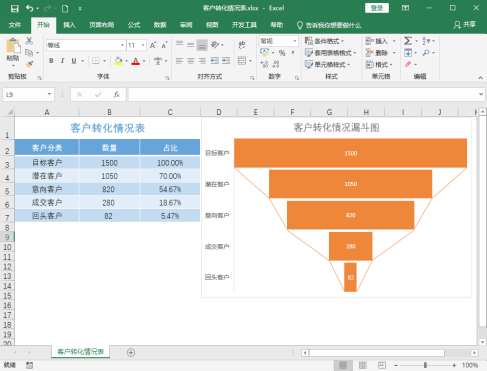The image size is (487, 371).
Task: Open the fill color dropdown arrow
Action: tap(126, 61)
